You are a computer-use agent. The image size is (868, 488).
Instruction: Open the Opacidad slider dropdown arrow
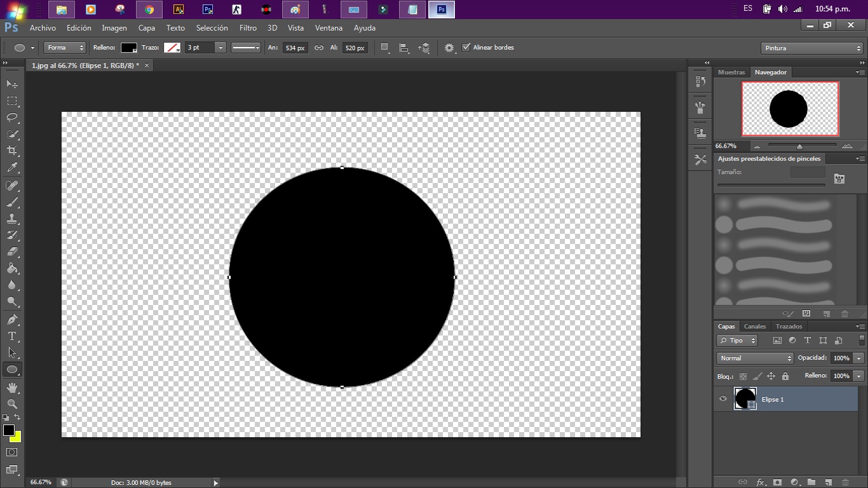859,358
